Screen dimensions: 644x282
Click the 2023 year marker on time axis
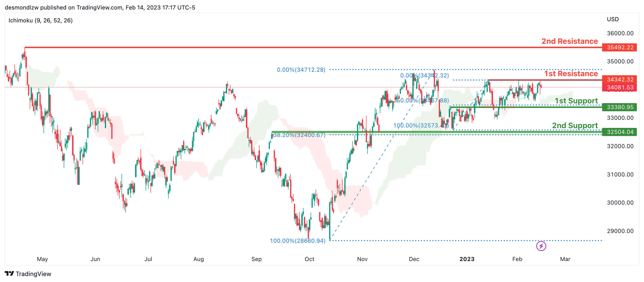pos(467,259)
